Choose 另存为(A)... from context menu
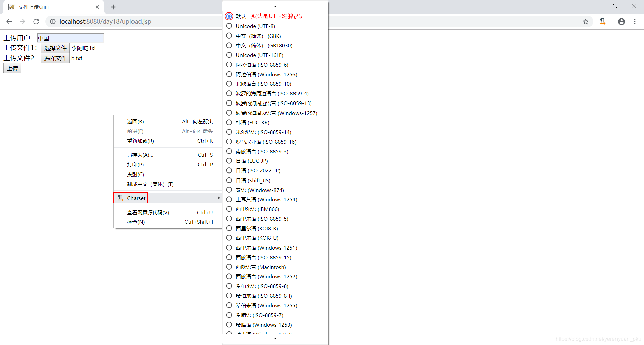This screenshot has width=644, height=345. coord(168,155)
